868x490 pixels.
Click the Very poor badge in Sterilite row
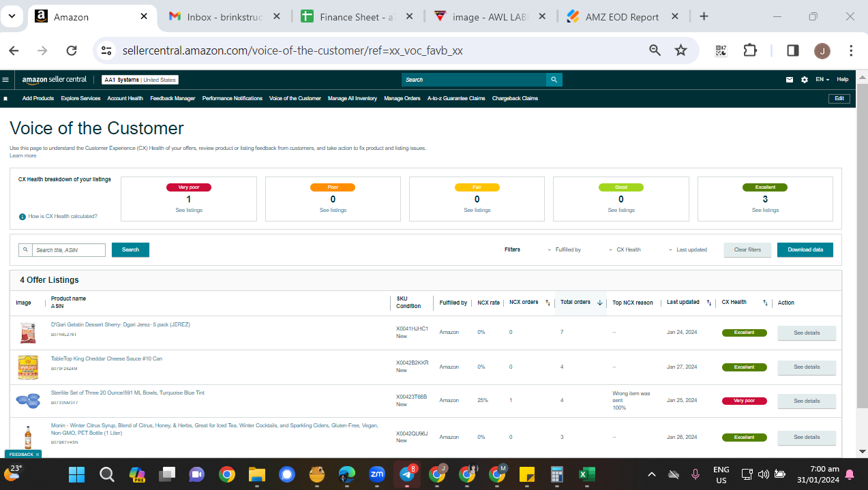tap(744, 401)
